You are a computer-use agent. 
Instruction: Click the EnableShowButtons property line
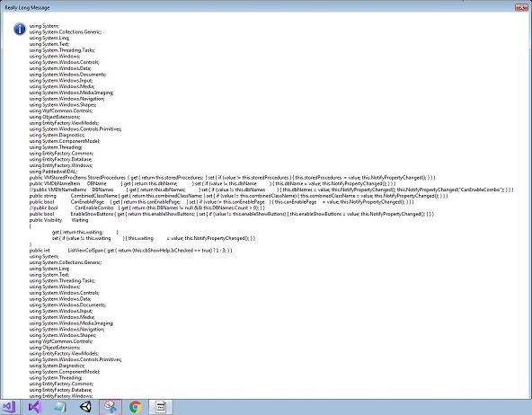coord(232,214)
